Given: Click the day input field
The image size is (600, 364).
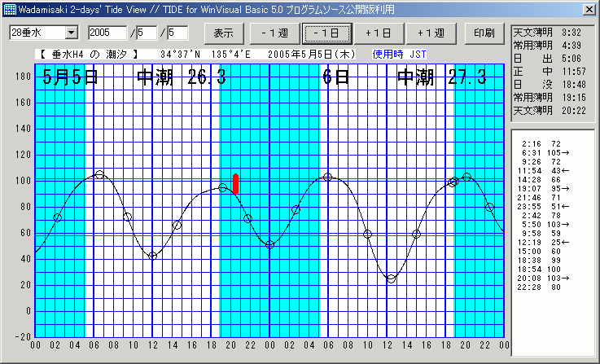Looking at the screenshot, I should pos(177,33).
